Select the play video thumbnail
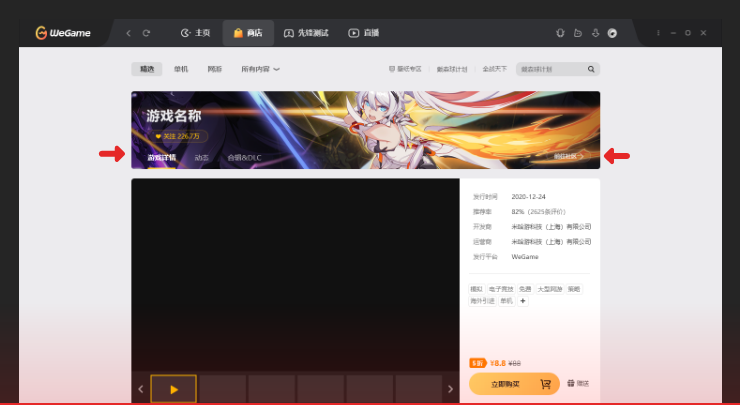The width and height of the screenshot is (740, 405). tap(174, 389)
